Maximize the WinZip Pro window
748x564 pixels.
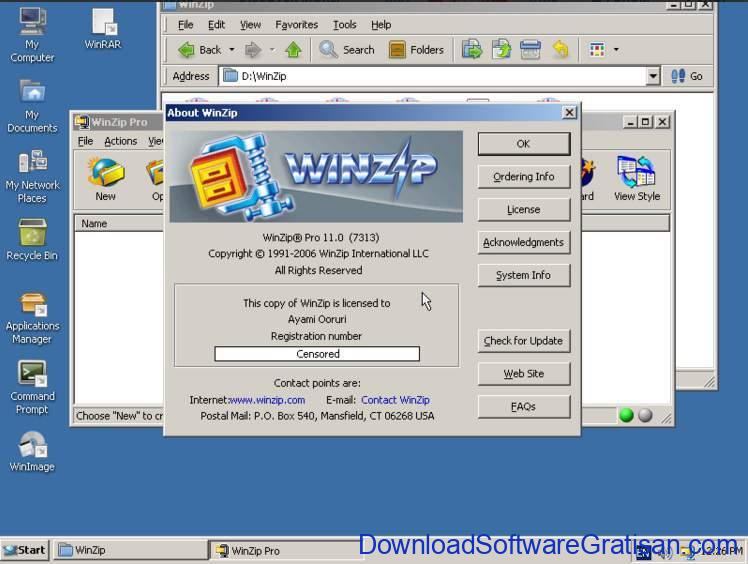pyautogui.click(x=645, y=122)
